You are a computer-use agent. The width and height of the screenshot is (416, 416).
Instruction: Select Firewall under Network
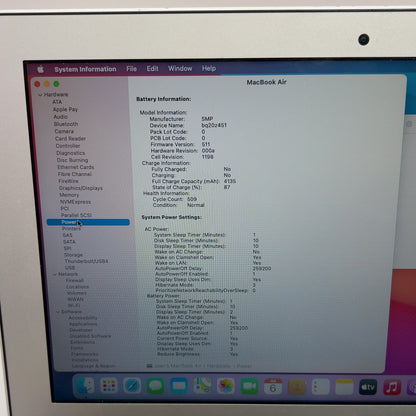(x=75, y=280)
